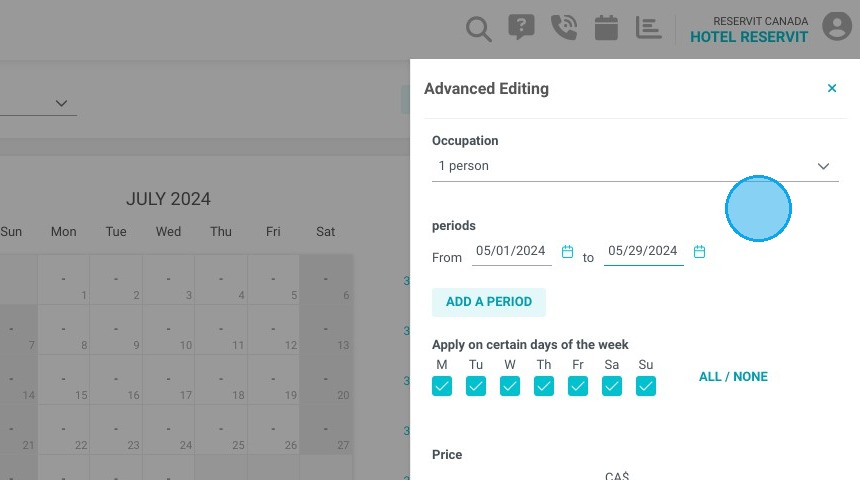Click the ALL / NONE link
The width and height of the screenshot is (860, 480).
point(733,377)
